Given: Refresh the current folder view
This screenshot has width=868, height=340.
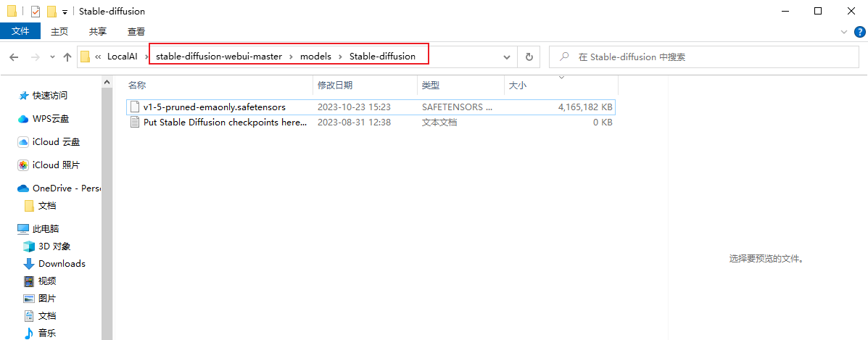Looking at the screenshot, I should [x=529, y=57].
